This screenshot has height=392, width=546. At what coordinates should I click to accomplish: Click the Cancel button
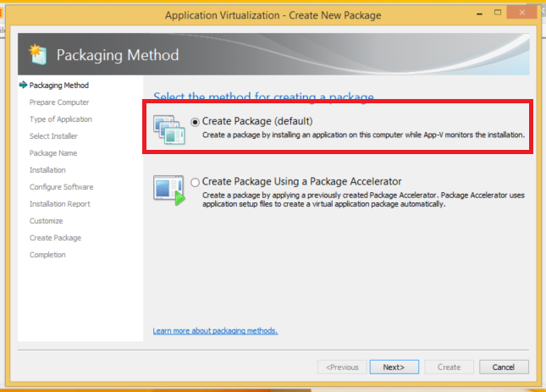coord(504,367)
